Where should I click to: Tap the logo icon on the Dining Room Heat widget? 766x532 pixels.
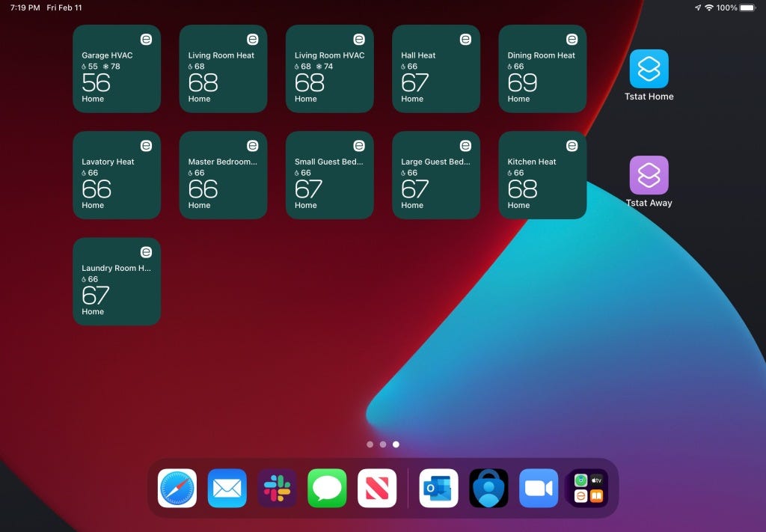572,39
